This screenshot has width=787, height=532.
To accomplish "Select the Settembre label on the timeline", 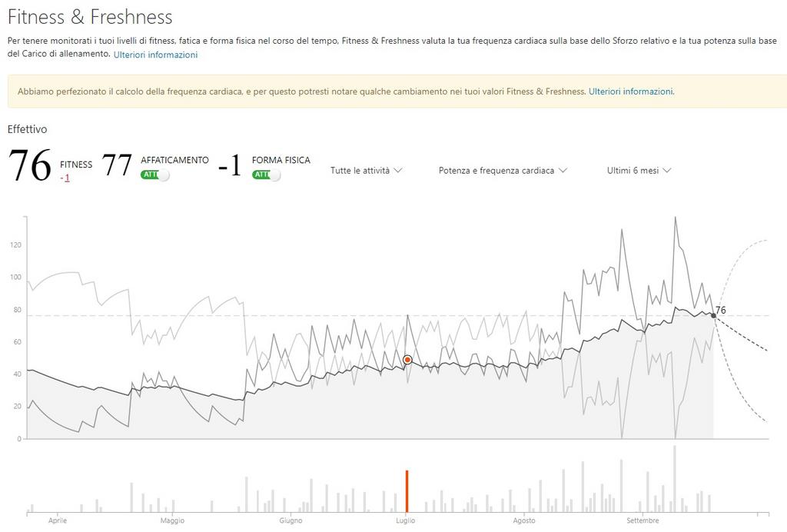I will 643,521.
